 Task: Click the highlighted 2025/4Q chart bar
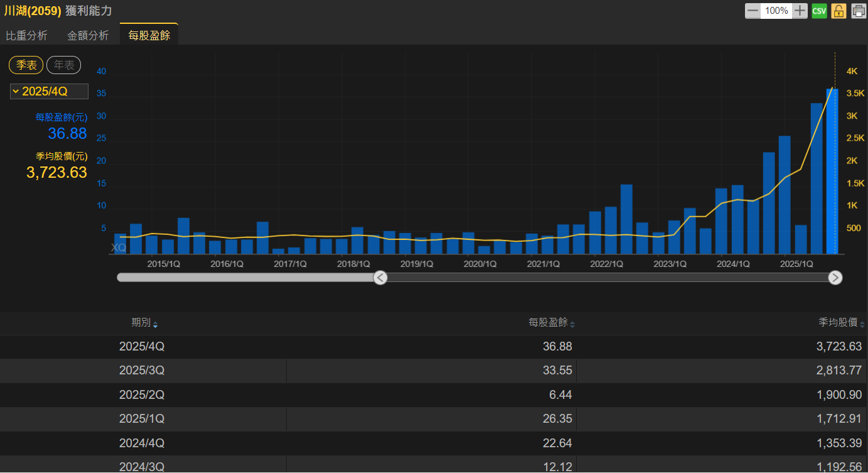[x=832, y=171]
